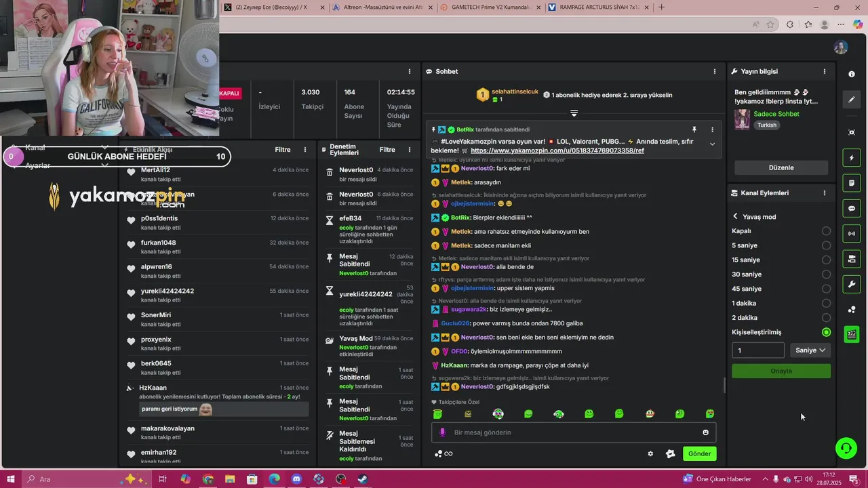Open Yayın bilgisi panel three-dot menu
The height and width of the screenshot is (488, 868).
[x=825, y=71]
